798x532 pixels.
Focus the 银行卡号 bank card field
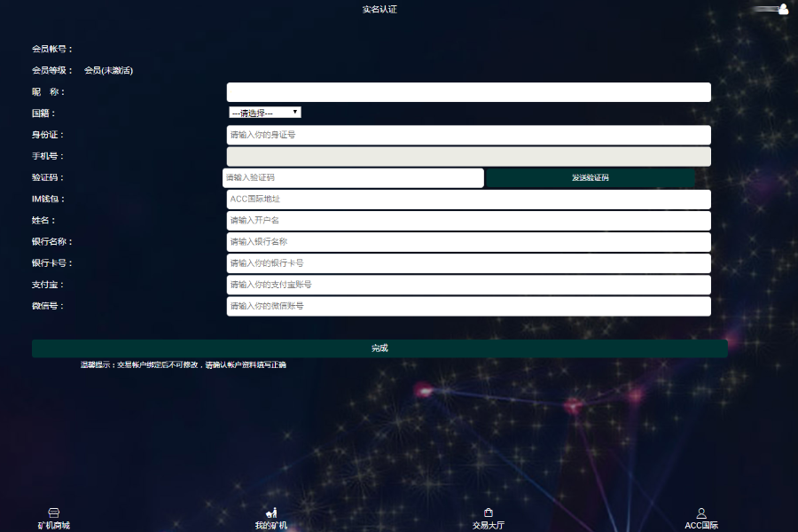point(469,263)
